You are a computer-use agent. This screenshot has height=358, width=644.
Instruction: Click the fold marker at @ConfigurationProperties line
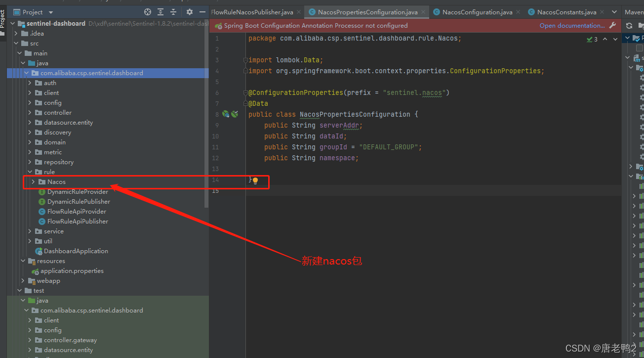click(x=244, y=92)
